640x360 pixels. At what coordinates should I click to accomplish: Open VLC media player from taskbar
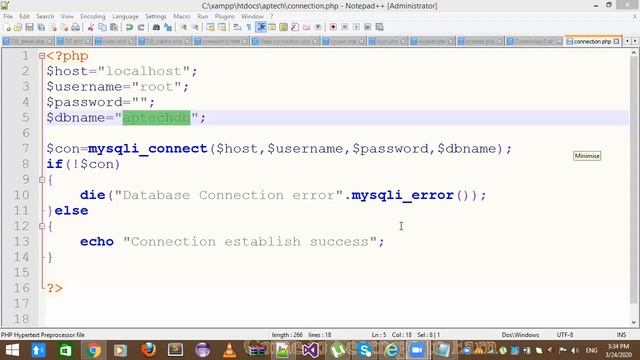click(229, 350)
